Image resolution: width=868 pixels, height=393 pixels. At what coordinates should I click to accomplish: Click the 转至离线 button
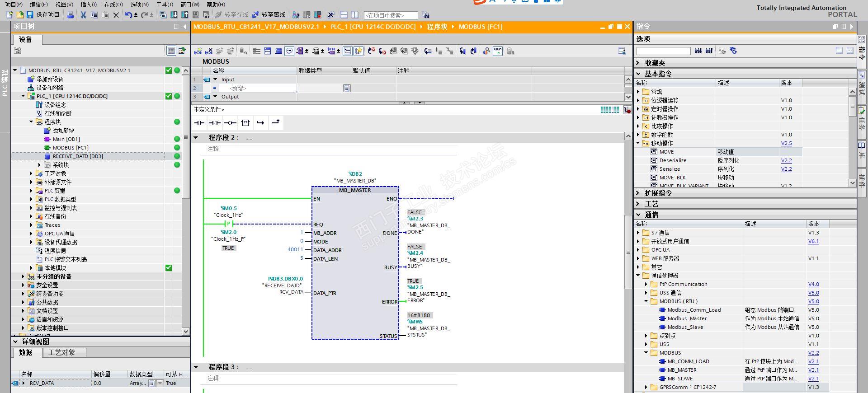point(269,15)
